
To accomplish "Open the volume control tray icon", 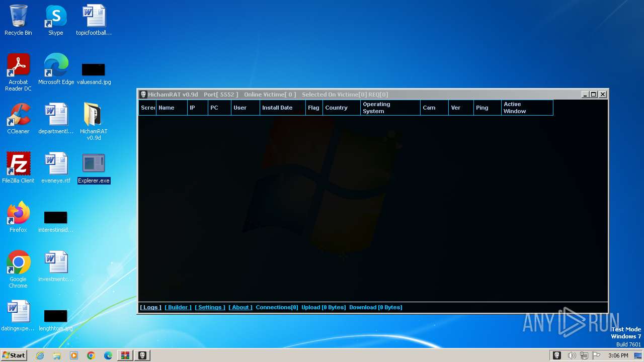I will click(572, 355).
